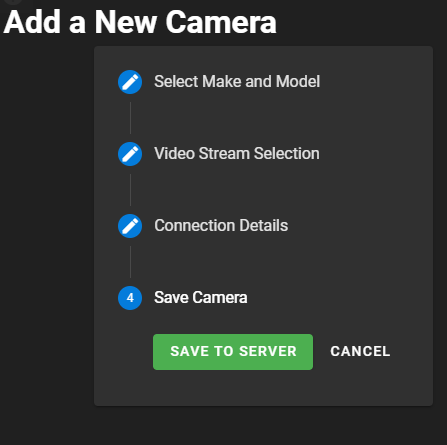The image size is (447, 445).
Task: Click the Save Camera step title
Action: click(x=201, y=298)
